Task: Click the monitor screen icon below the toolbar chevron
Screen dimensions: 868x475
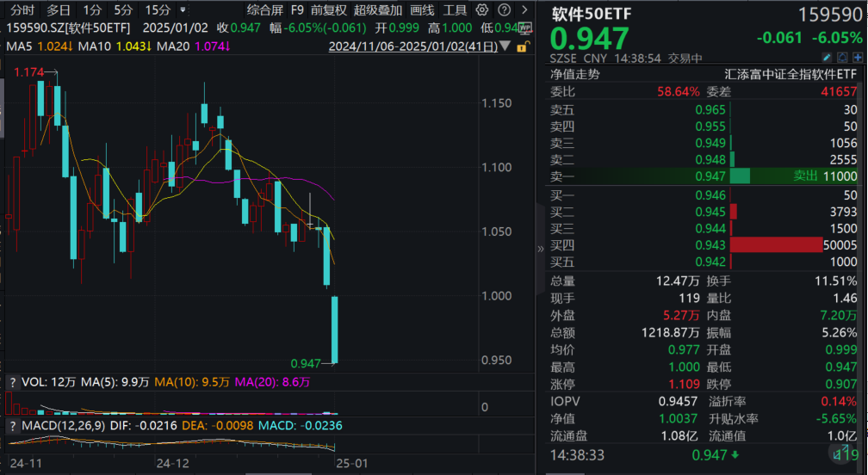Action: click(x=525, y=28)
